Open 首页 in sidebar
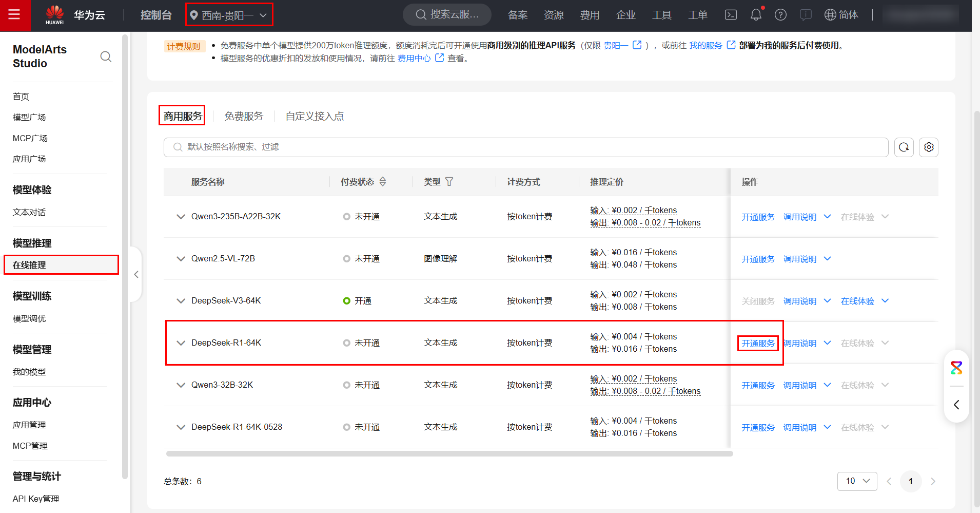Screen dimensions: 980x513 (x=21, y=96)
